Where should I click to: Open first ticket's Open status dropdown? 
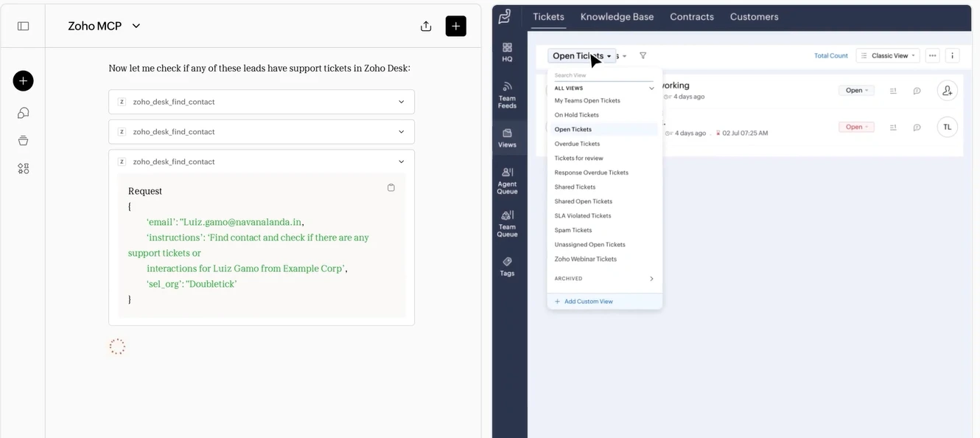[x=856, y=91]
